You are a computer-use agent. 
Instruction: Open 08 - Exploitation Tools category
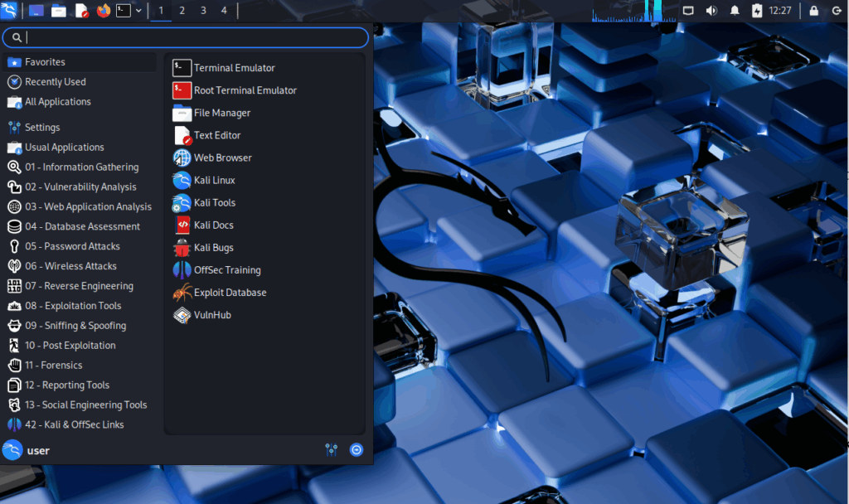(80, 306)
